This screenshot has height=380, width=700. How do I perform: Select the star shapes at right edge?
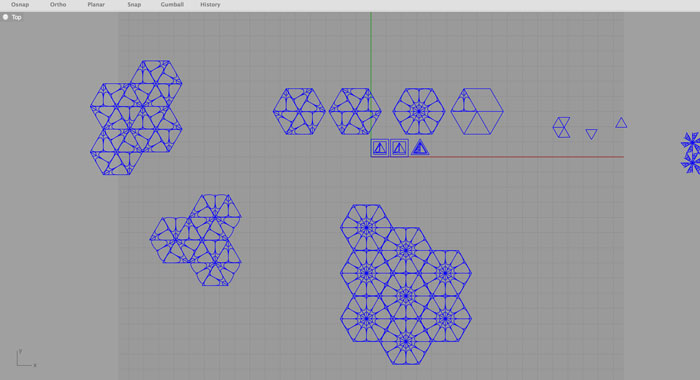coord(691,153)
